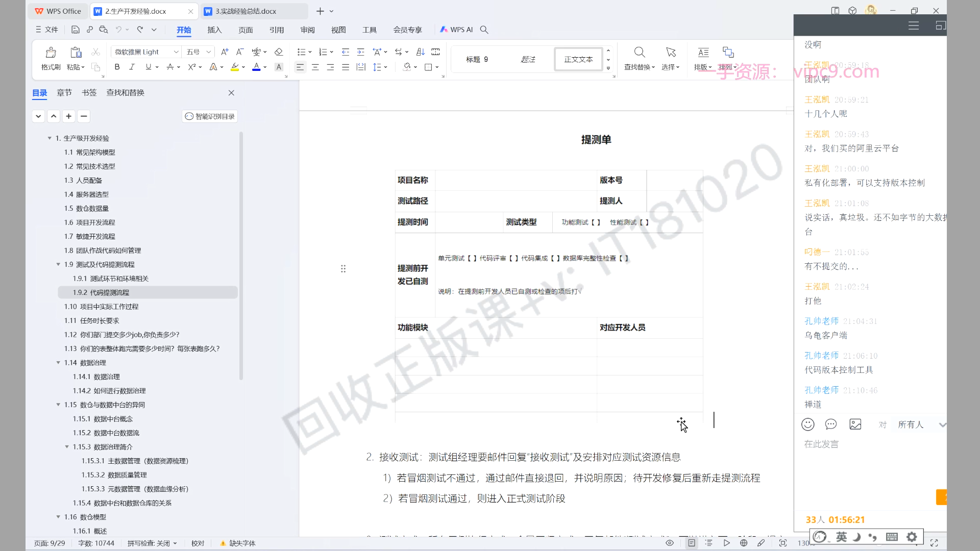Toggle eye protection mode in status bar
Image resolution: width=980 pixels, height=551 pixels.
(670, 543)
